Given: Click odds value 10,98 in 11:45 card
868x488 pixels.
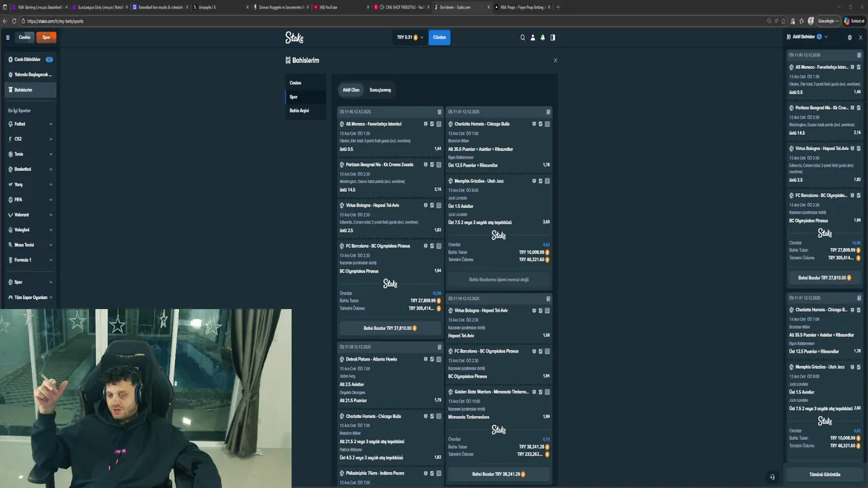Looking at the screenshot, I should coord(437,293).
